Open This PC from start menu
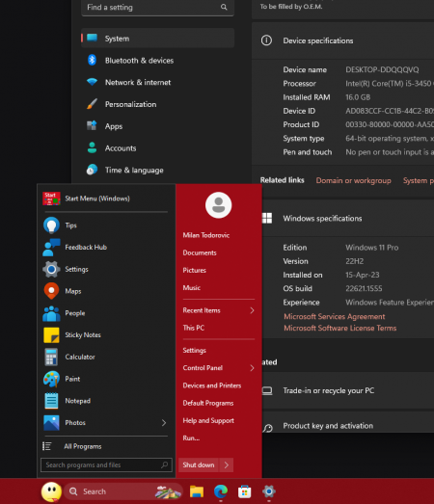This screenshot has height=504, width=434. pos(193,328)
